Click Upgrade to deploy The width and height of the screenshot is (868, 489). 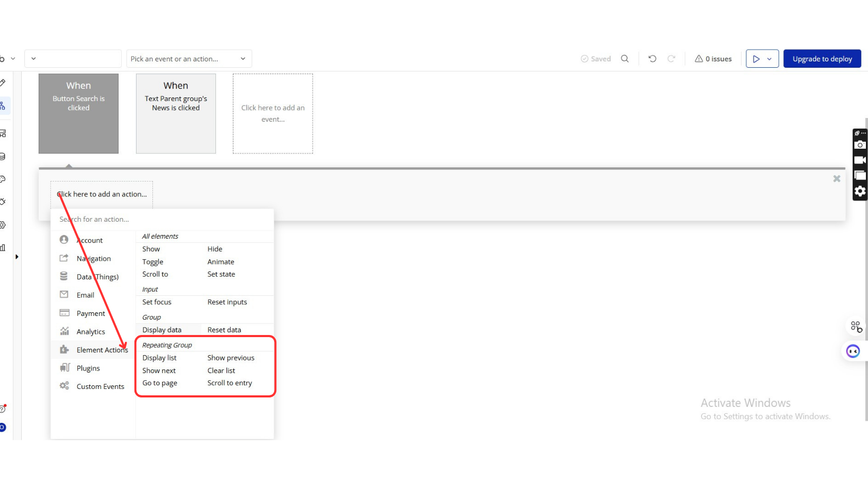click(822, 59)
